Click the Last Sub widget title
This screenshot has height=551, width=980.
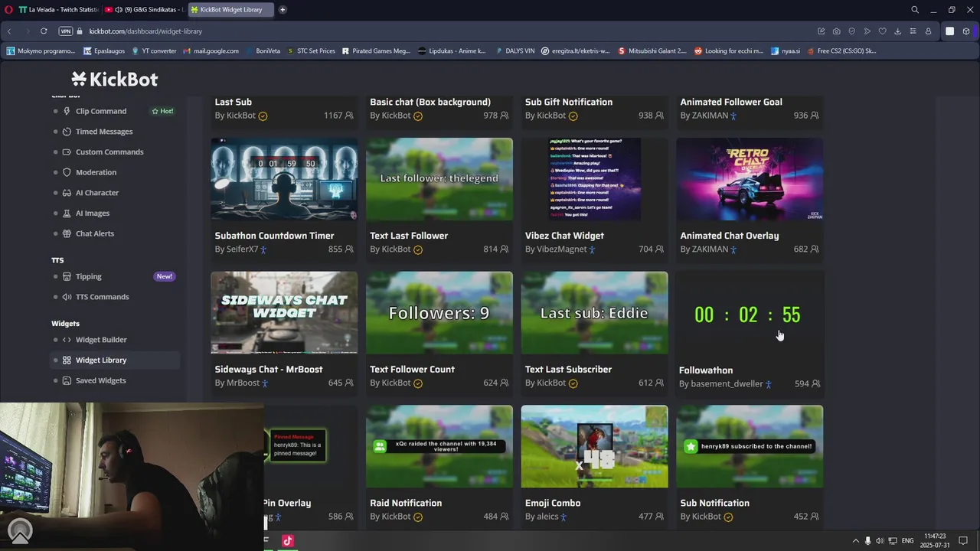coord(234,102)
